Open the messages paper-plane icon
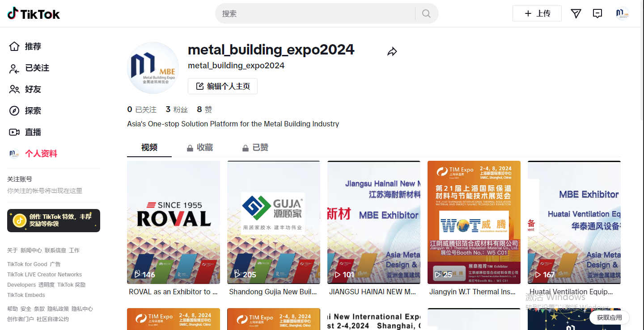Screen dimensions: 644x330 576,13
